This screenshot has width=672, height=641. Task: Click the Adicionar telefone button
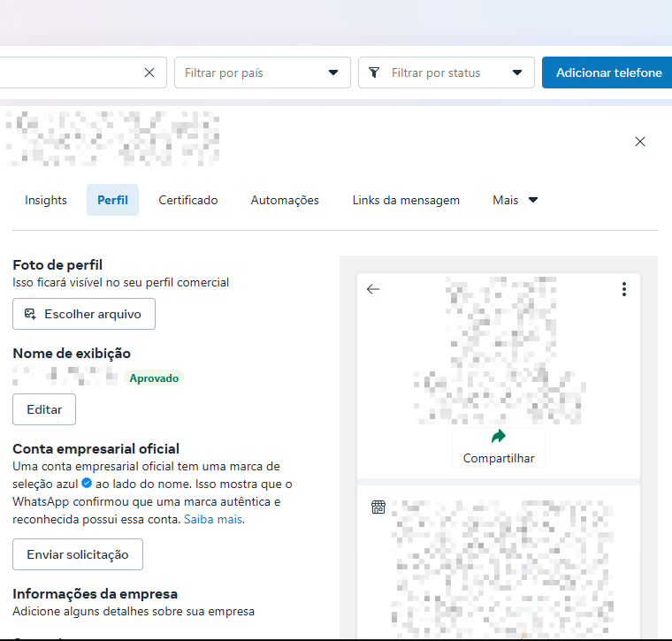coord(607,72)
